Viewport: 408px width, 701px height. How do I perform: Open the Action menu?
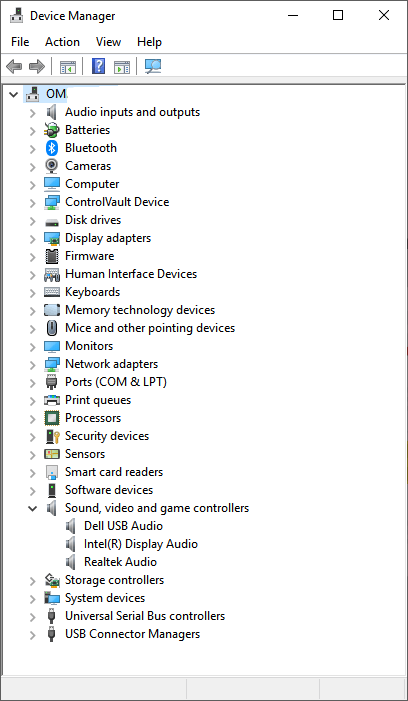click(x=62, y=42)
